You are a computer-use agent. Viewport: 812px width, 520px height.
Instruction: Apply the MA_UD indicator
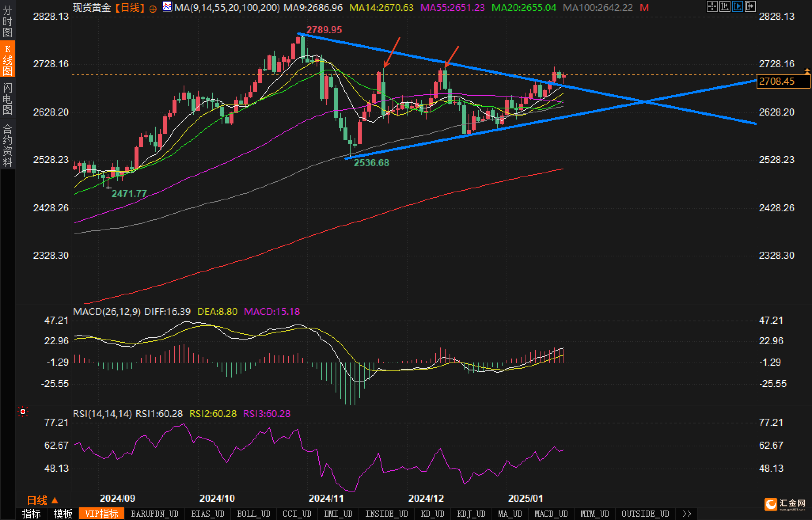pos(510,514)
